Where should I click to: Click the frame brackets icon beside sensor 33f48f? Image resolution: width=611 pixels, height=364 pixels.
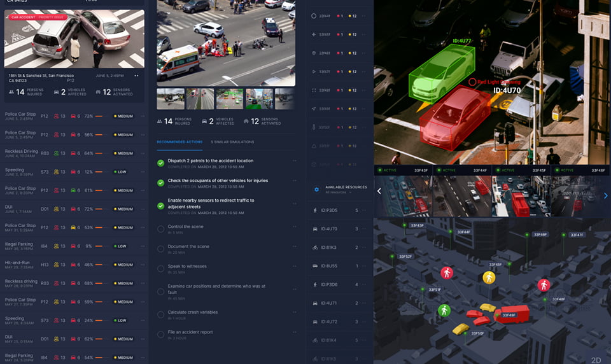tap(314, 90)
